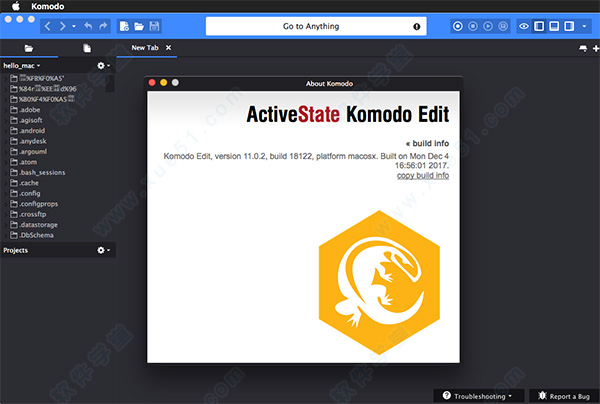
Task: Select the .configprops folder
Action: click(39, 204)
